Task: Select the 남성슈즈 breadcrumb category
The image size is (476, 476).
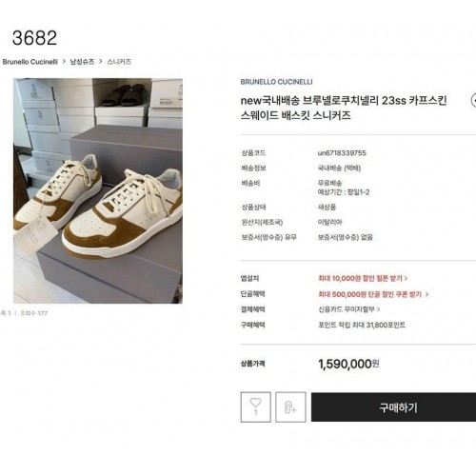Action: coord(82,62)
